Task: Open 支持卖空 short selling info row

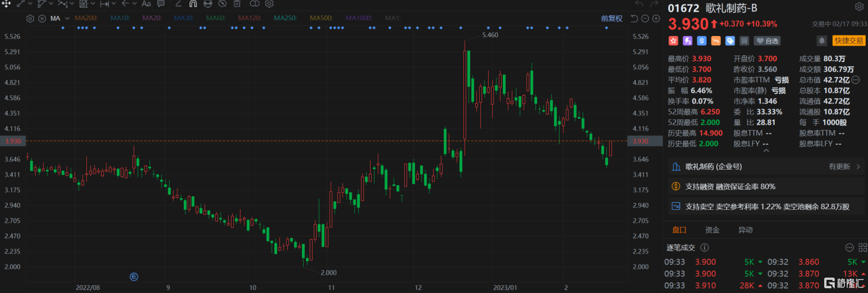Action: 765,207
